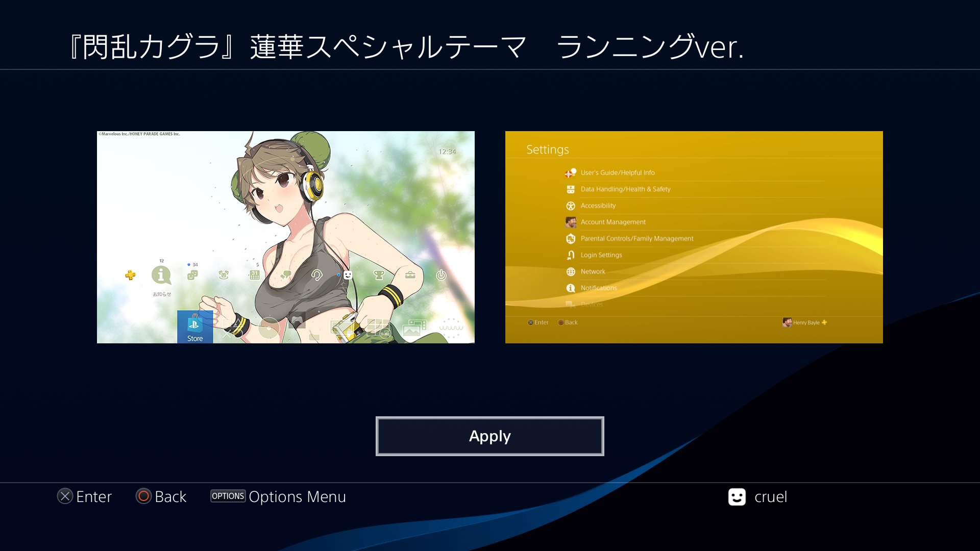Apply the selected theme
This screenshot has width=980, height=551.
[489, 436]
